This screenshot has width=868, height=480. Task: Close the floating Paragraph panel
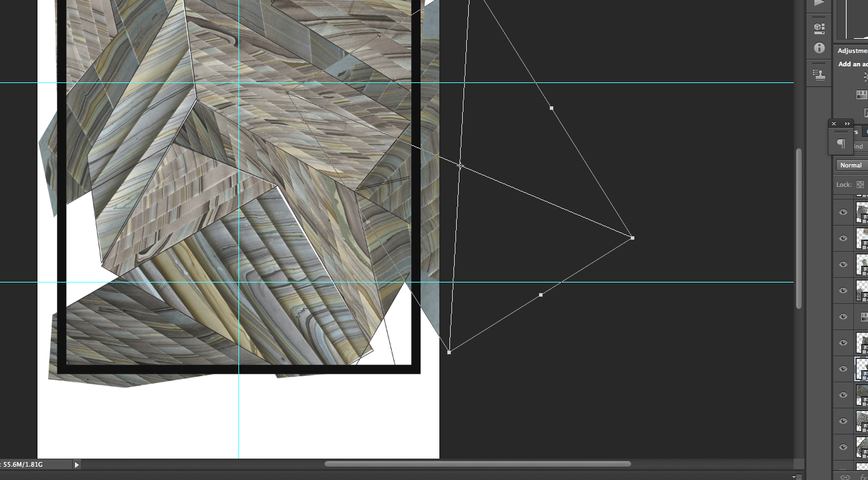click(x=834, y=124)
